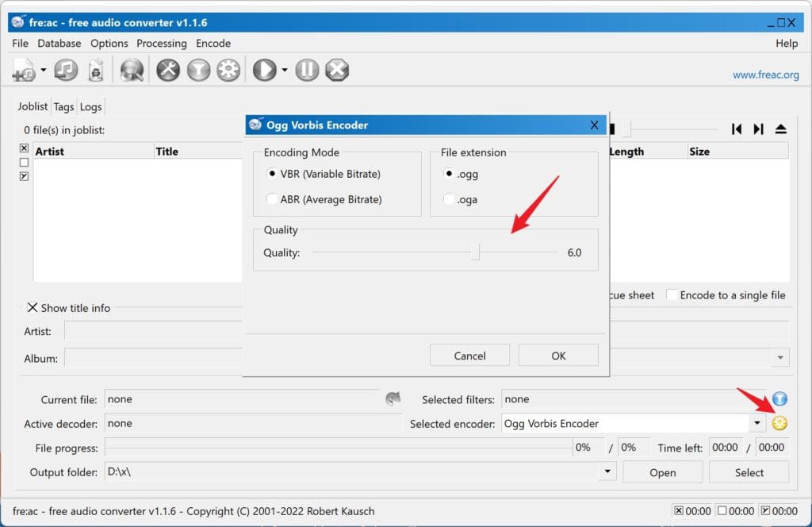Sort joblist by Size column header

(x=737, y=152)
